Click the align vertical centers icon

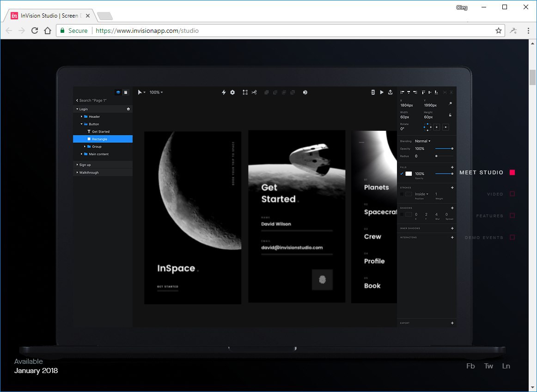[x=430, y=92]
